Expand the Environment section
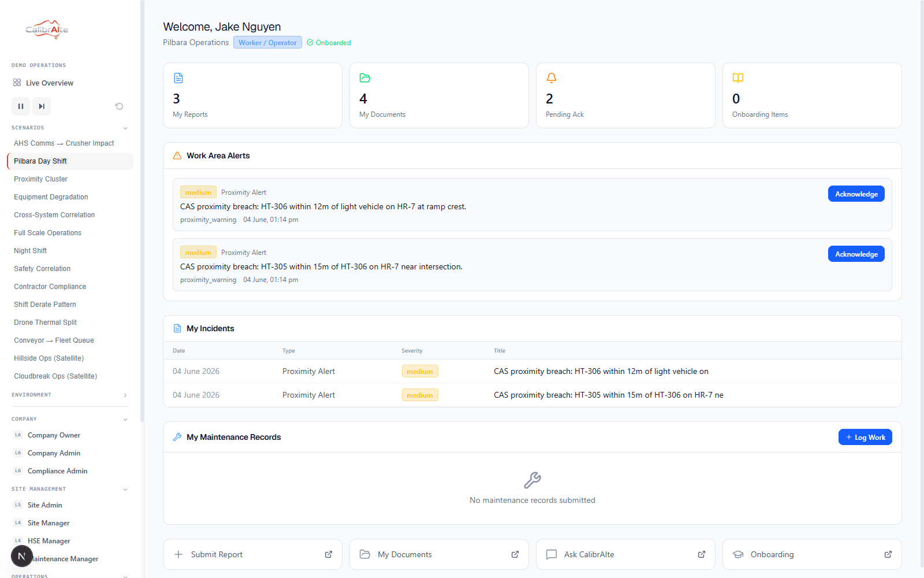Image resolution: width=924 pixels, height=578 pixels. [125, 395]
